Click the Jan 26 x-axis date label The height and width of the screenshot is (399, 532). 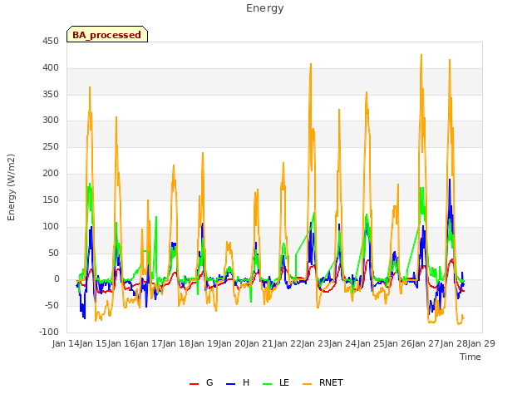tap(399, 343)
